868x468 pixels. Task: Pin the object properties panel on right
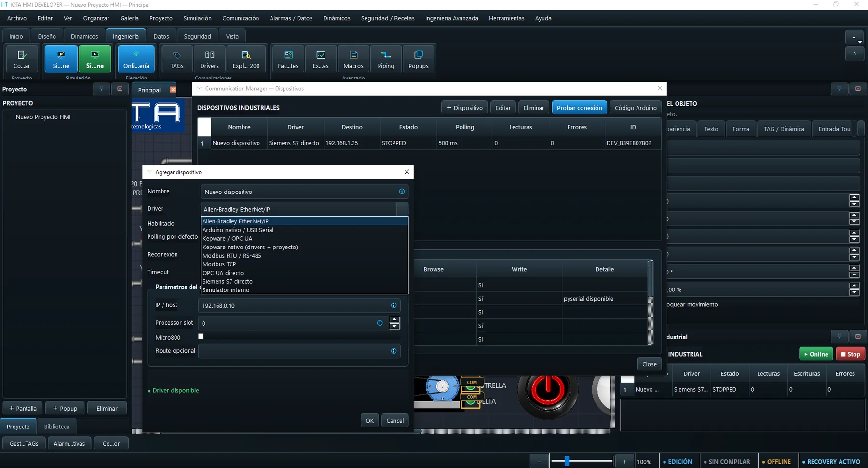[x=840, y=89]
